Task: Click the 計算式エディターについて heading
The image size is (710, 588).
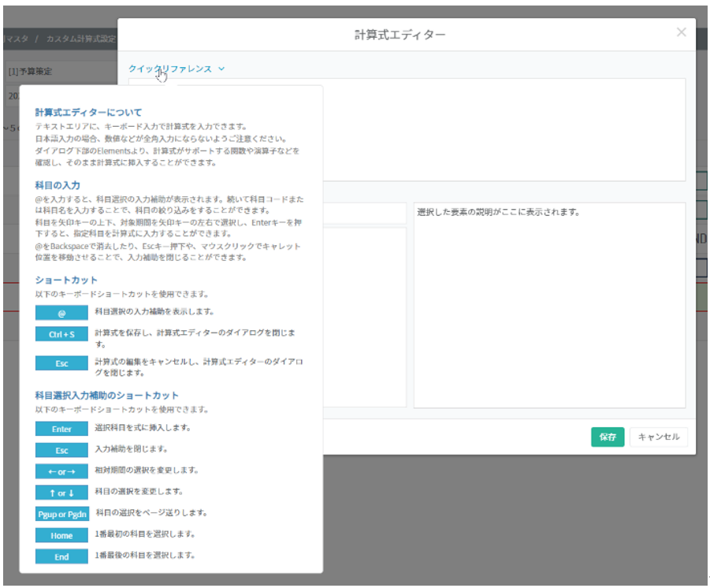Action: click(88, 113)
